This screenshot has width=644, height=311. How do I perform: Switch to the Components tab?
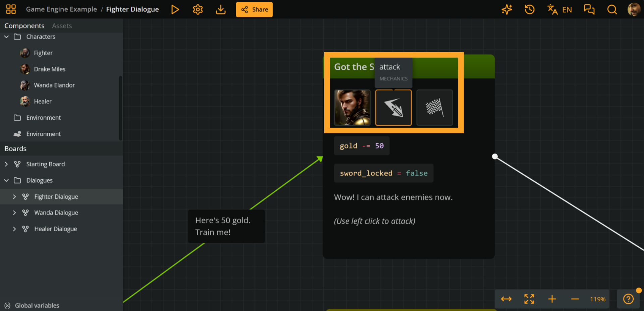24,26
